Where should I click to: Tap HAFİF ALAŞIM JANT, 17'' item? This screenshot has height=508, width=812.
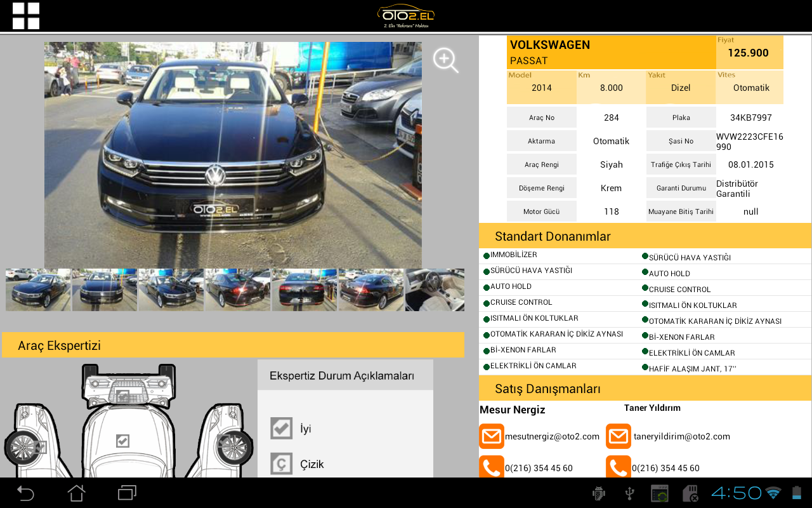point(693,368)
